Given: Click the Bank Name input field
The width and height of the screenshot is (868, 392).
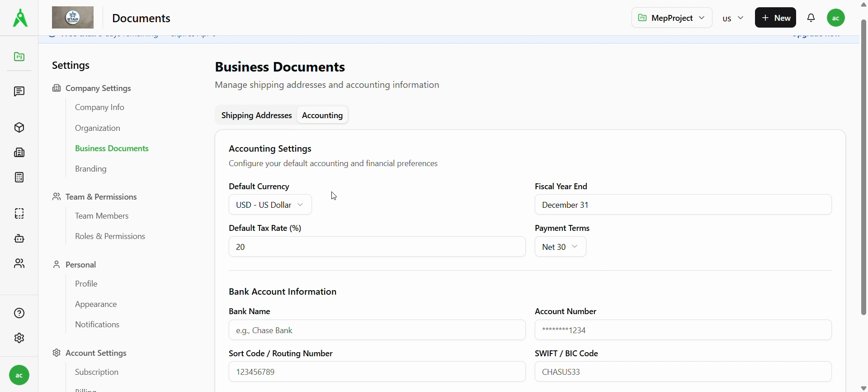Looking at the screenshot, I should click(x=377, y=330).
